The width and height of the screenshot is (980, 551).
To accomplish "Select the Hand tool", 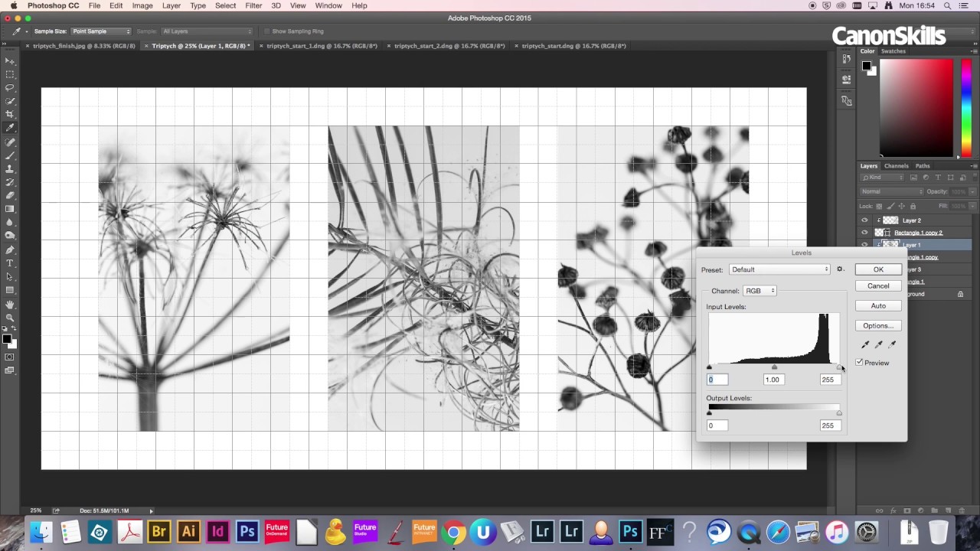I will coord(10,304).
